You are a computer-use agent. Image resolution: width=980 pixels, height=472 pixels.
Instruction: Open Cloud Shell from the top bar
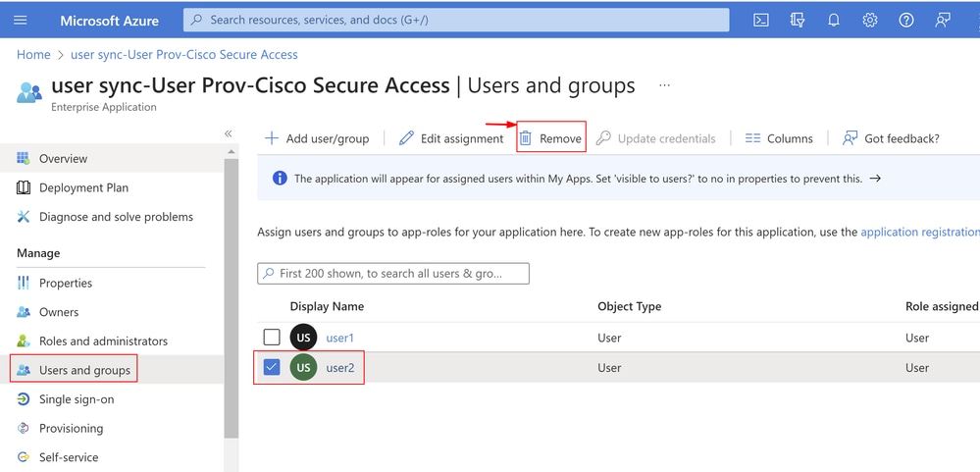tap(760, 20)
